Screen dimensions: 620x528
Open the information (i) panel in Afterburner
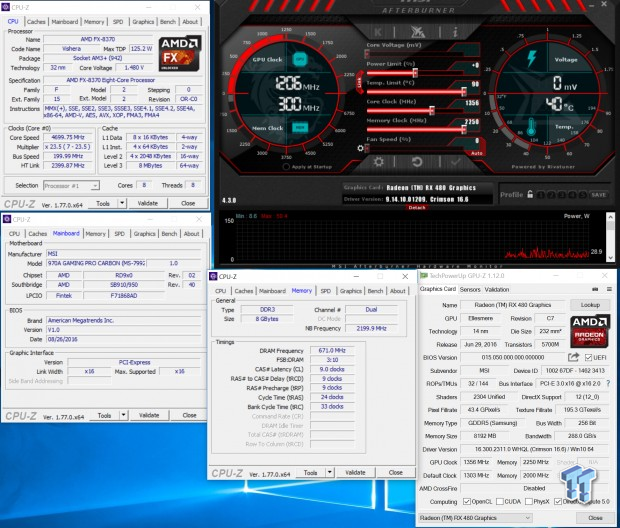click(x=455, y=32)
